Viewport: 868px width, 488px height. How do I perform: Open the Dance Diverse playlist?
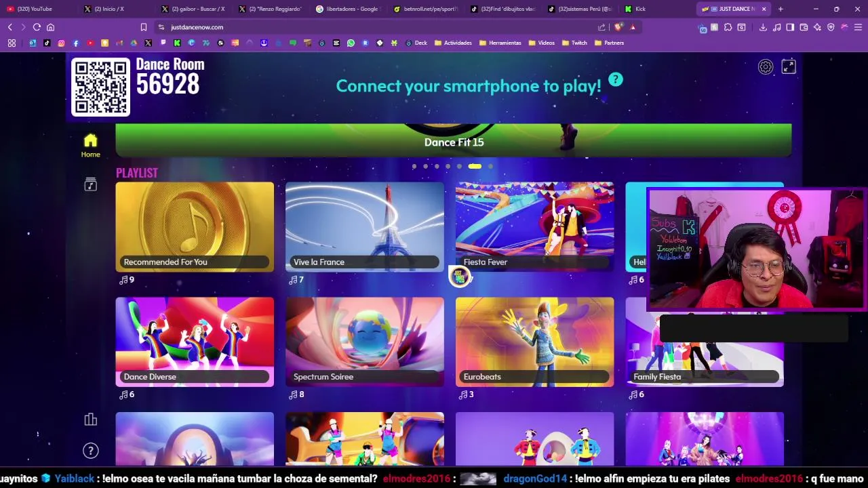[195, 342]
